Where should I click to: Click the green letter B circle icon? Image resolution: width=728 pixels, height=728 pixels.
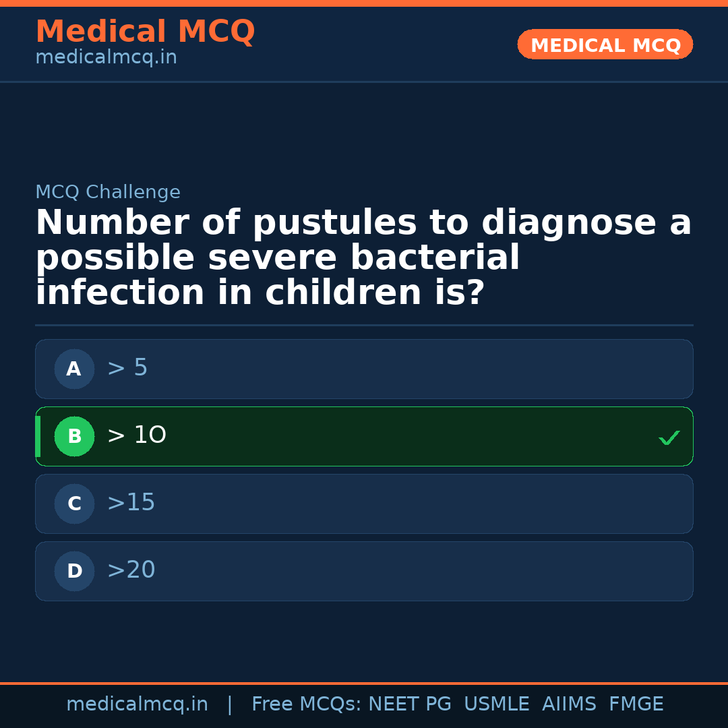point(74,436)
